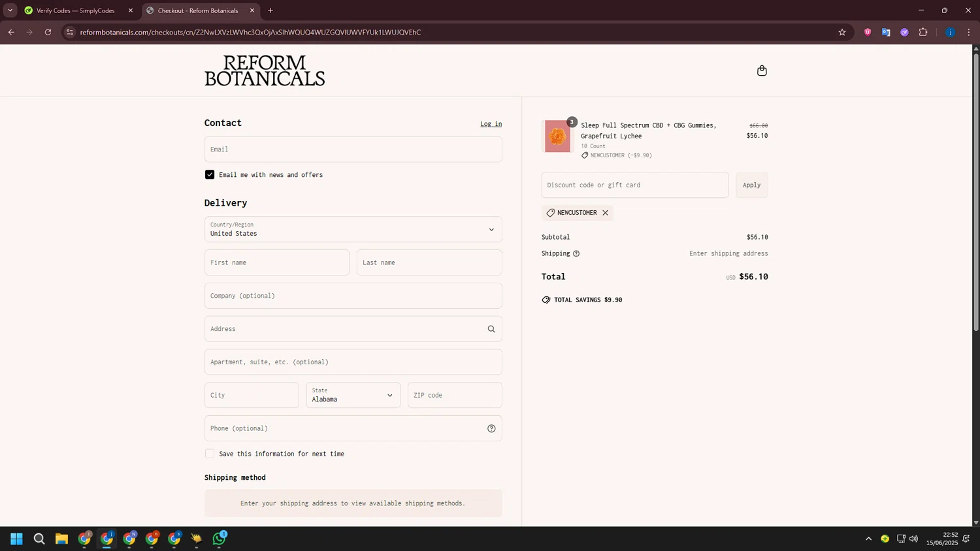The image size is (980, 551).
Task: Click the Sleep Full Spectrum CBD product name
Action: coord(649,131)
